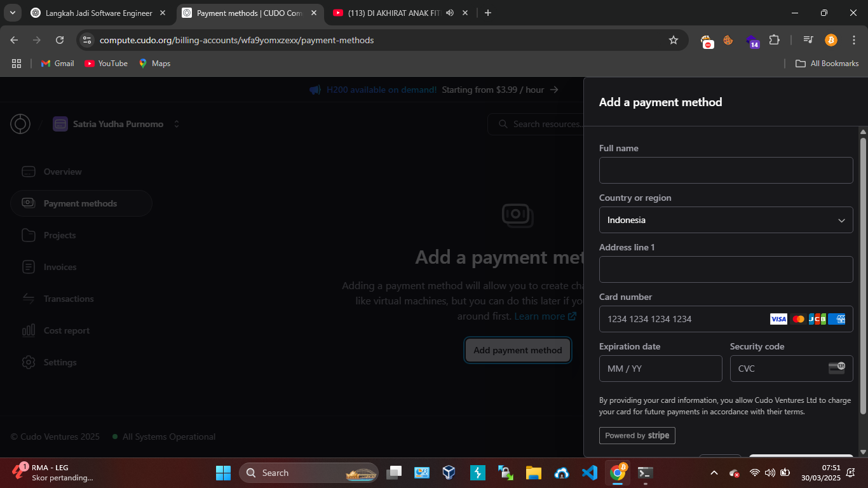Open the Windows Start menu
Image resolution: width=868 pixels, height=488 pixels.
223,473
